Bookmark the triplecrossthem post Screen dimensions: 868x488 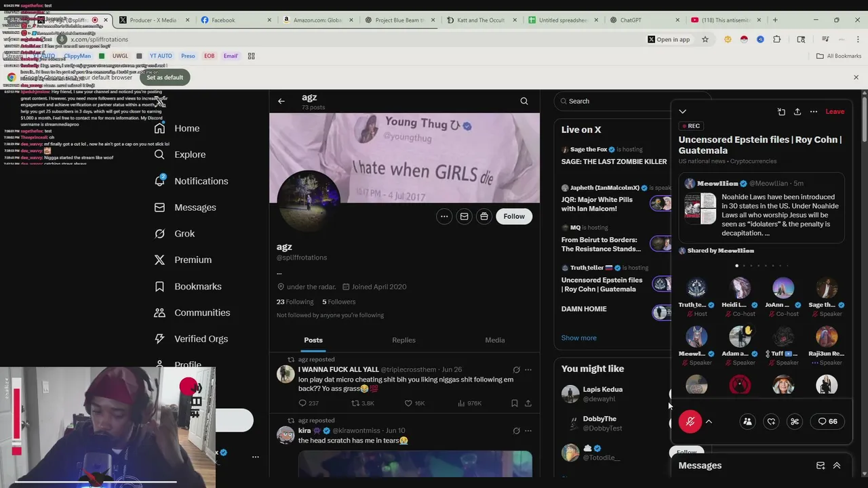515,403
